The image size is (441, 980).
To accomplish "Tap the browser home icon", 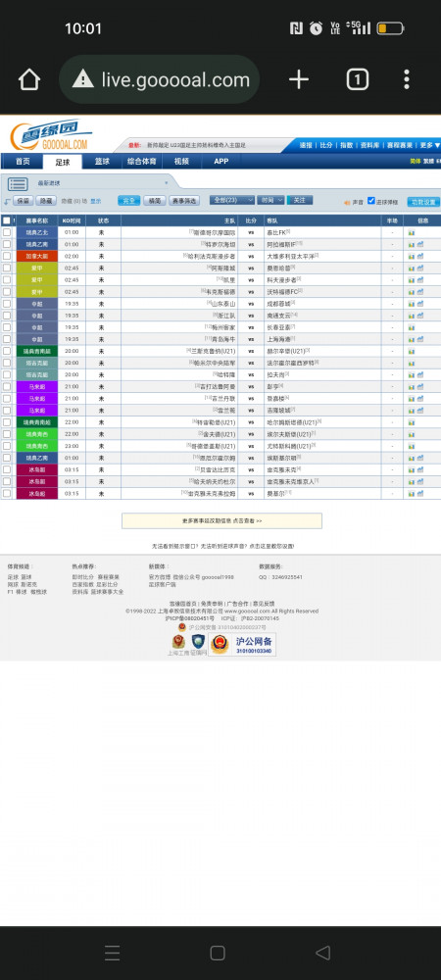I will [x=29, y=79].
